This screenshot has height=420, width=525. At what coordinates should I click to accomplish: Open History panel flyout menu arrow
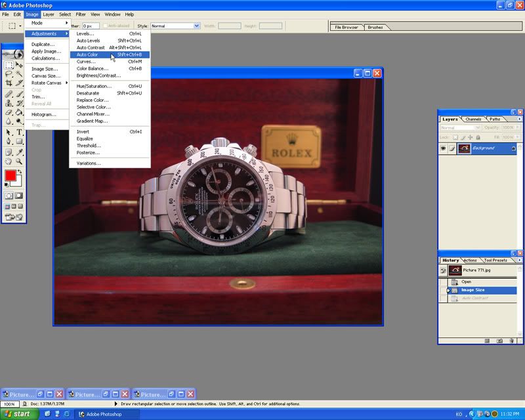point(519,260)
